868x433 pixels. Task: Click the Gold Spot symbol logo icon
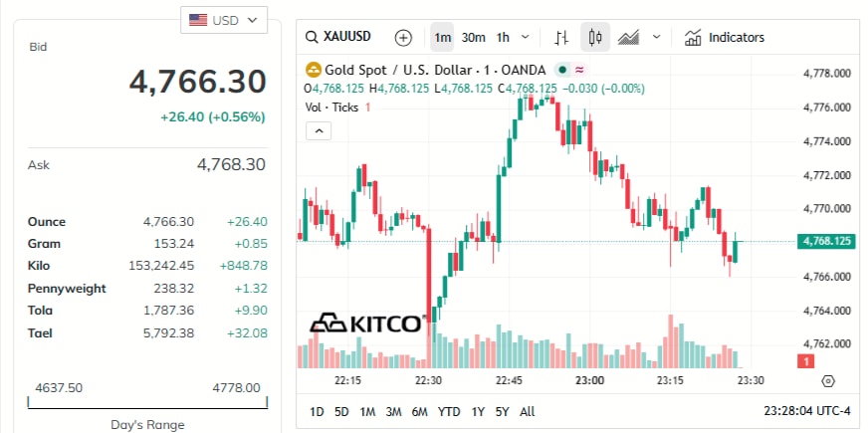click(x=313, y=70)
